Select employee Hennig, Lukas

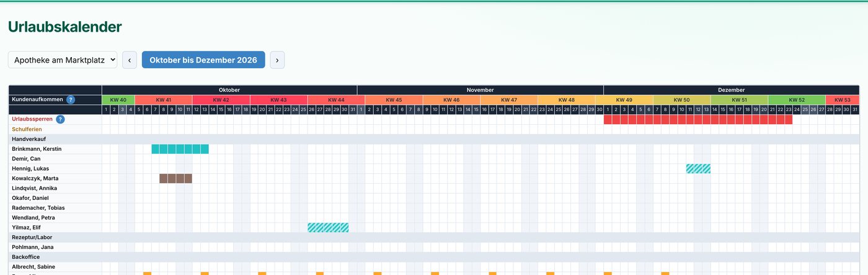click(x=30, y=169)
